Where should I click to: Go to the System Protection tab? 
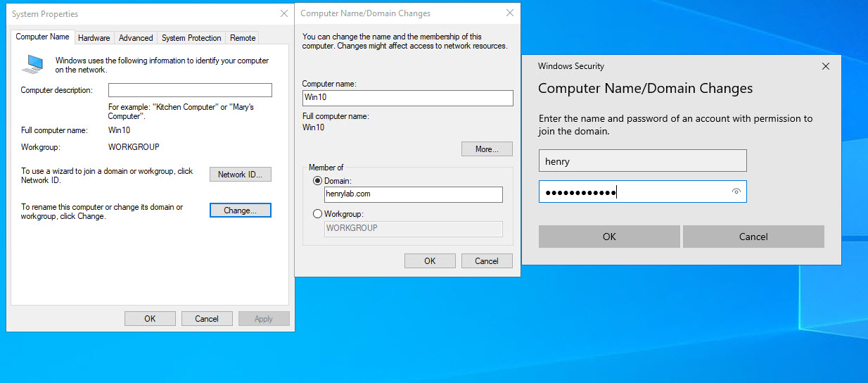click(x=191, y=38)
